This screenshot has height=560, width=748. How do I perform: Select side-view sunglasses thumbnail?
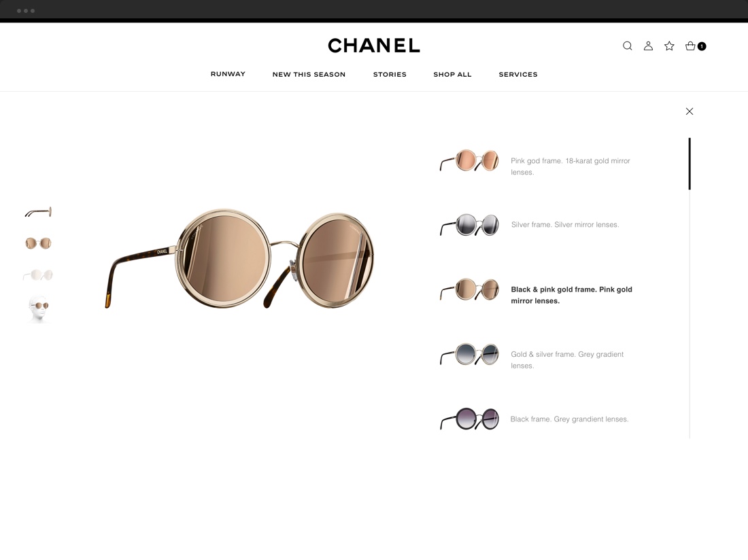point(38,212)
